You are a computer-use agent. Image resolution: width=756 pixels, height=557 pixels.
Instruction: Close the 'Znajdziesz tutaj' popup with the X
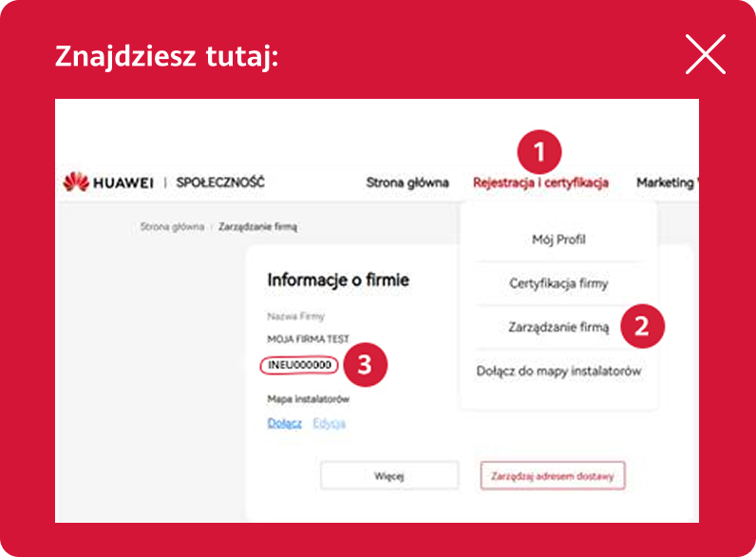point(705,55)
